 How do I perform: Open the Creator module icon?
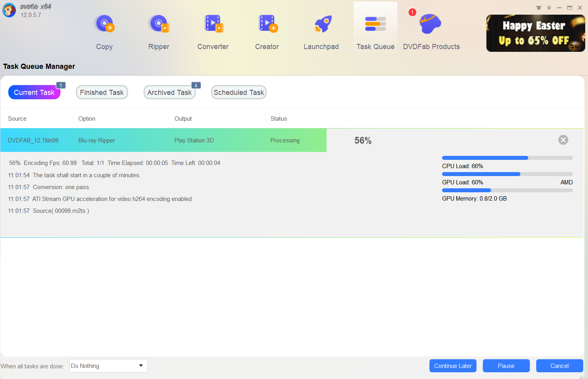click(x=268, y=24)
